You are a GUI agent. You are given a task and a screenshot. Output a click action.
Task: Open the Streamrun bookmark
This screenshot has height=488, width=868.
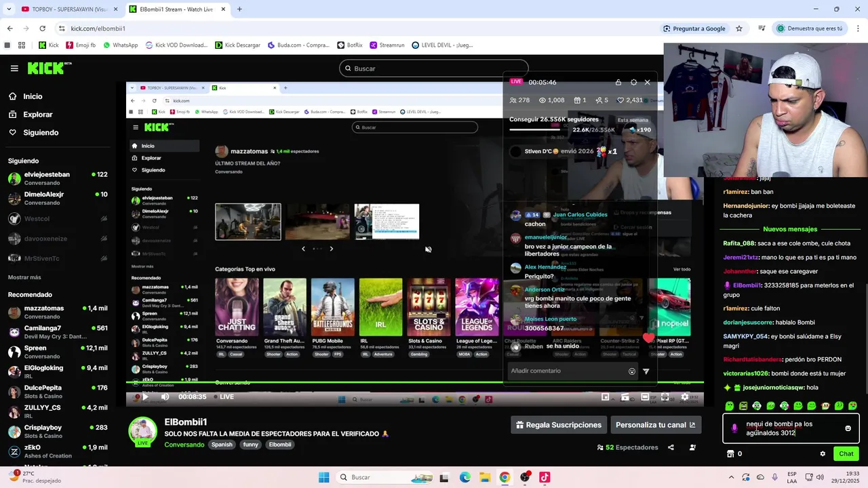point(387,45)
